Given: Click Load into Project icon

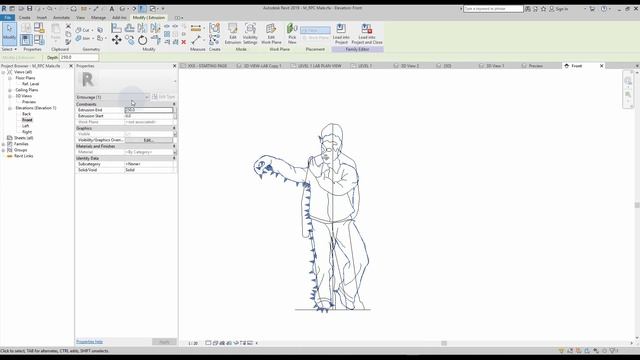Looking at the screenshot, I should pyautogui.click(x=341, y=33).
